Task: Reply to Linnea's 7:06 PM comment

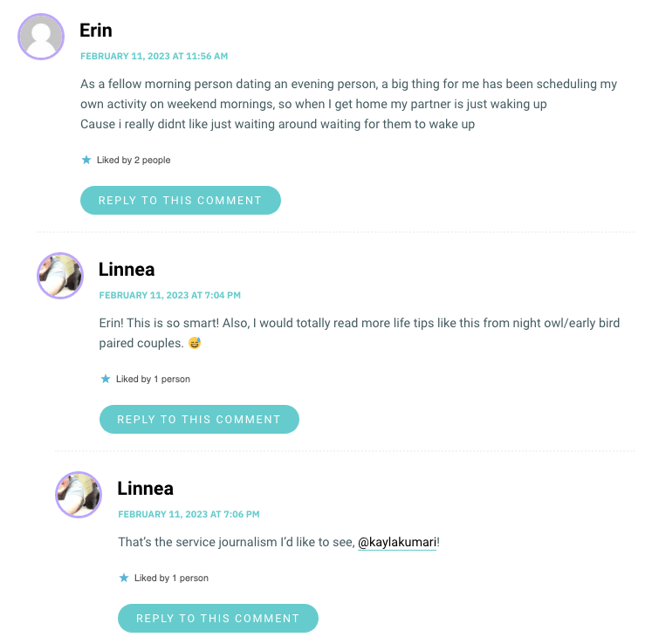Action: [x=218, y=619]
